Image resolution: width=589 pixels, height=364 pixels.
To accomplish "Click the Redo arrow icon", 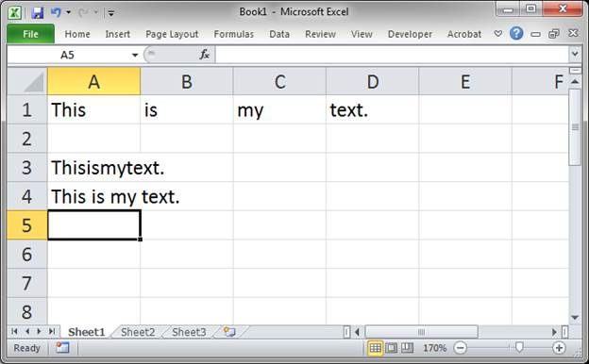I will [82, 13].
